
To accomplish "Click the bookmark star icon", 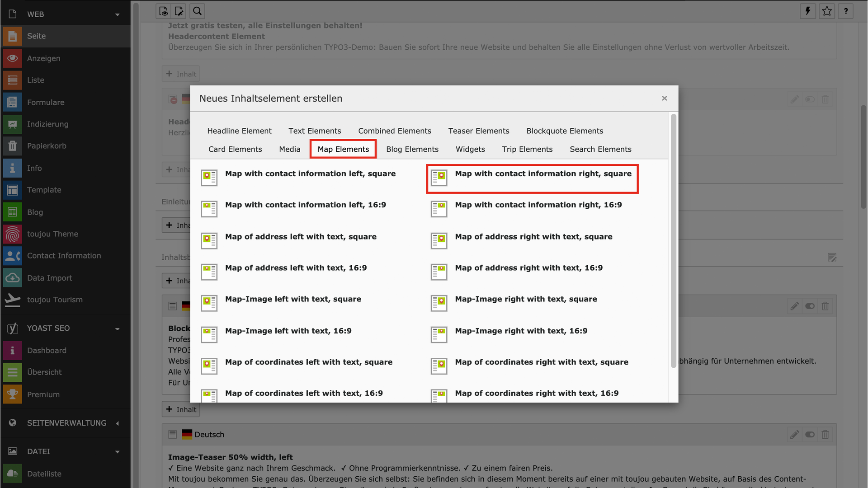I will pos(827,11).
